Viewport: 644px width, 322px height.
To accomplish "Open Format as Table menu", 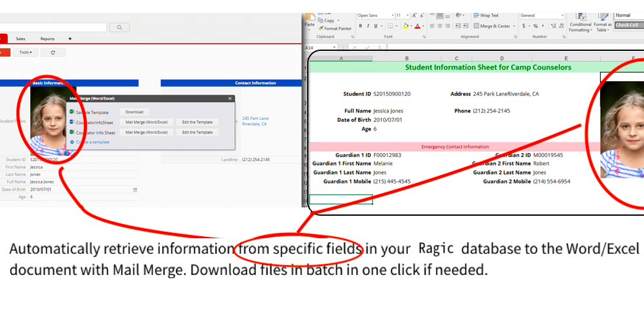I will 603,23.
